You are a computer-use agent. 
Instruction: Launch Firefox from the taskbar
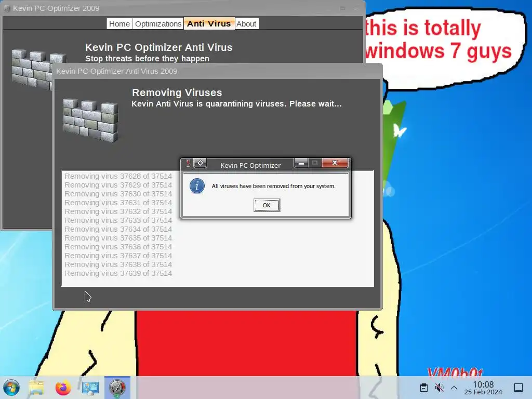click(63, 388)
